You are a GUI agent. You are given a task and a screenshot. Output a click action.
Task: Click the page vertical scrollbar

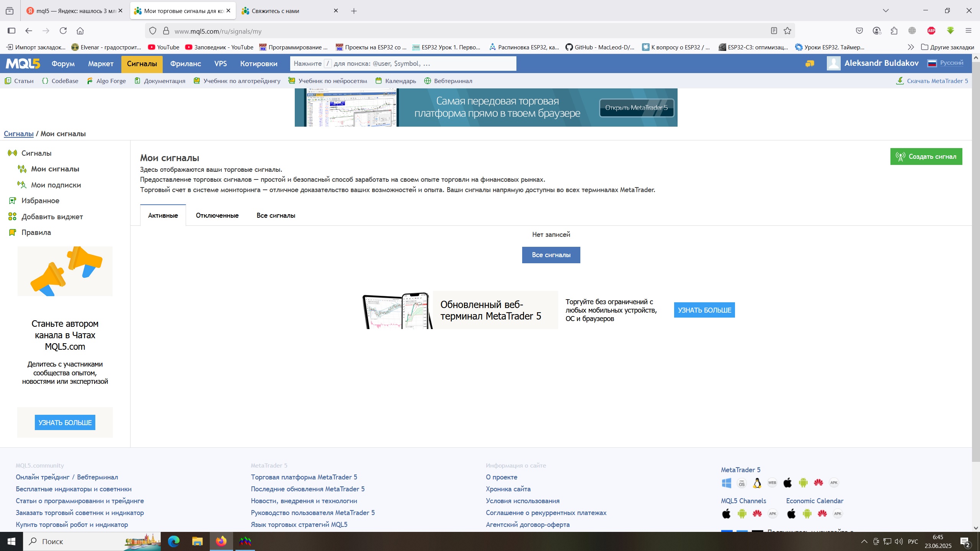pyautogui.click(x=975, y=260)
